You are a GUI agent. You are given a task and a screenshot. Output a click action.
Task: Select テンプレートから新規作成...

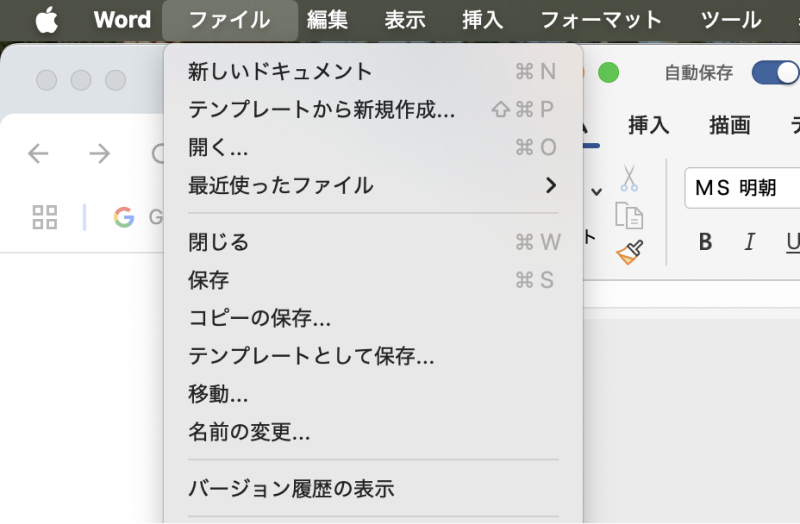click(373, 110)
